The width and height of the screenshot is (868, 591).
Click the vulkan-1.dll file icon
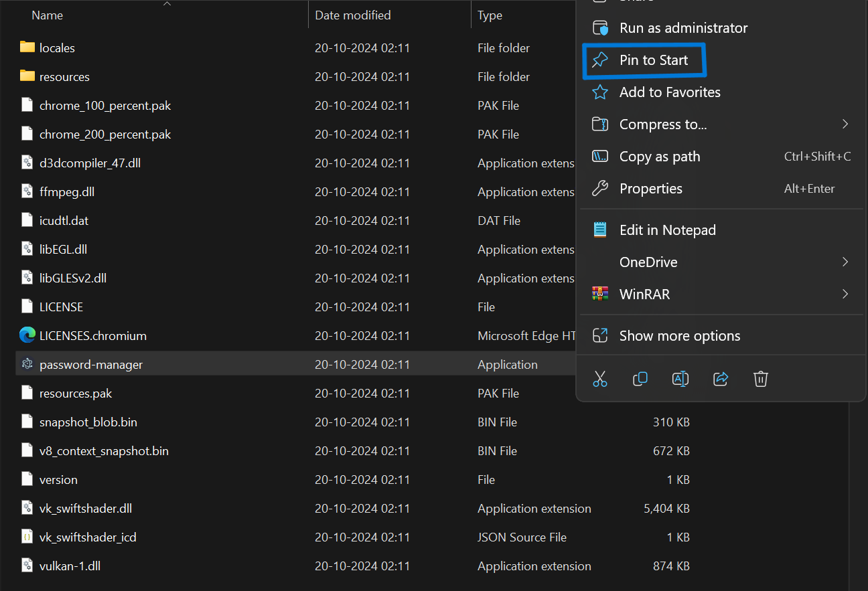pos(27,566)
